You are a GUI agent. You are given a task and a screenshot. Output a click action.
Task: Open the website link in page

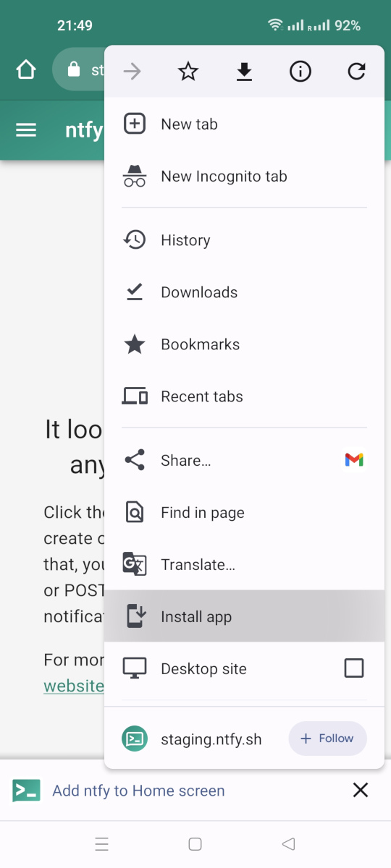(x=74, y=686)
